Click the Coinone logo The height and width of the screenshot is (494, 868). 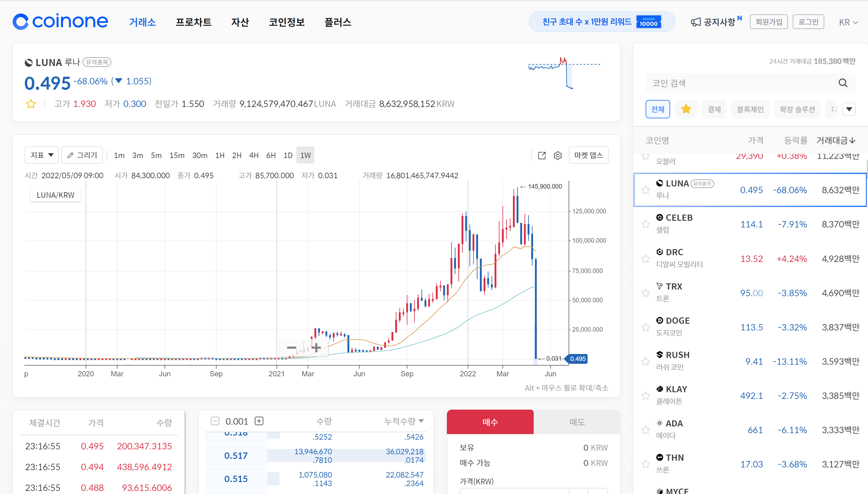pyautogui.click(x=61, y=22)
